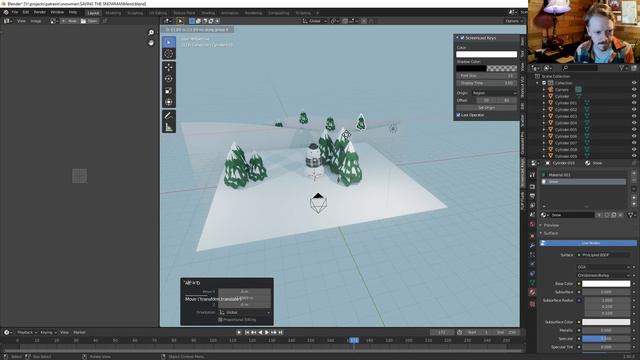
Task: Toggle the Collection exclude checkbox in outliner
Action: 544,83
